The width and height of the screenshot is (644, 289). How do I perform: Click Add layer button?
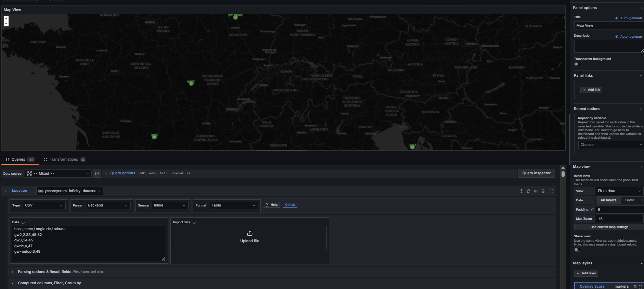(586, 273)
